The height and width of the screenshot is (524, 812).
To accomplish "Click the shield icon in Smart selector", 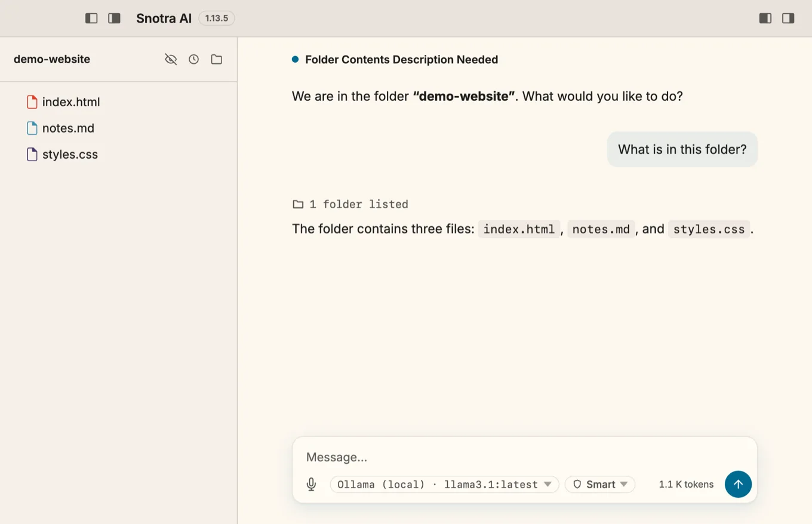I will coord(577,485).
